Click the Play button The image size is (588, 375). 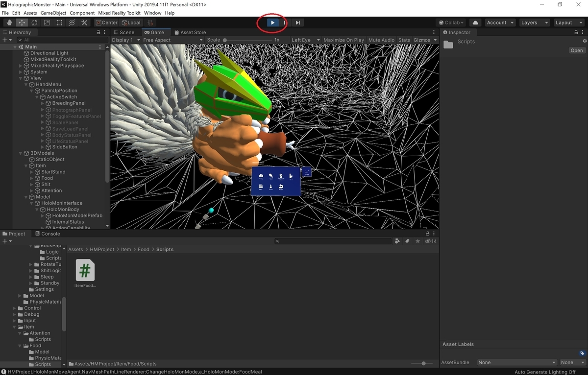272,23
